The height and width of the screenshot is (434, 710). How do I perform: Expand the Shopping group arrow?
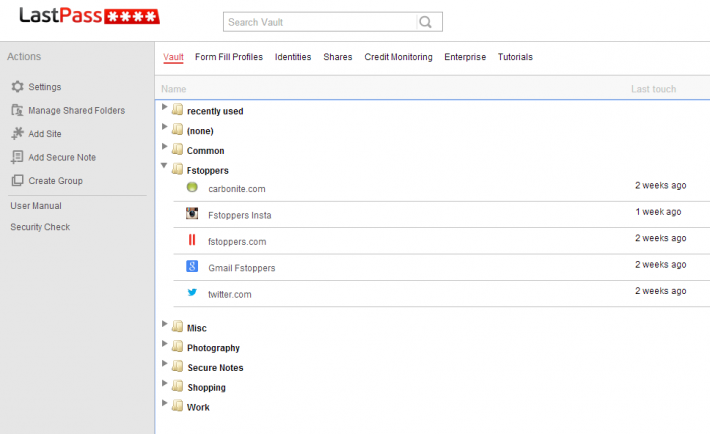pyautogui.click(x=165, y=383)
